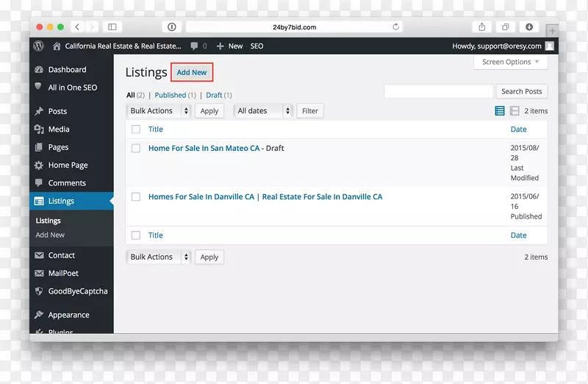
Task: Open Home For Sale In San Mateo CA
Action: coord(204,149)
